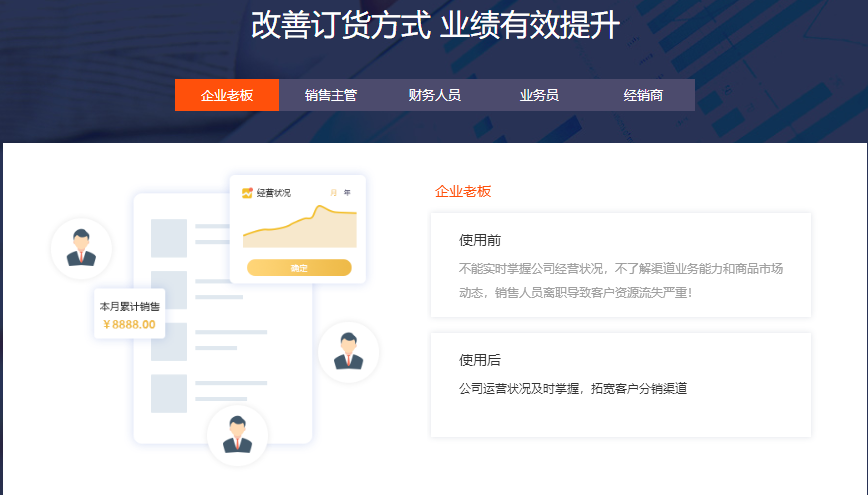Click the top gray list thumbnail
868x495 pixels.
(169, 238)
